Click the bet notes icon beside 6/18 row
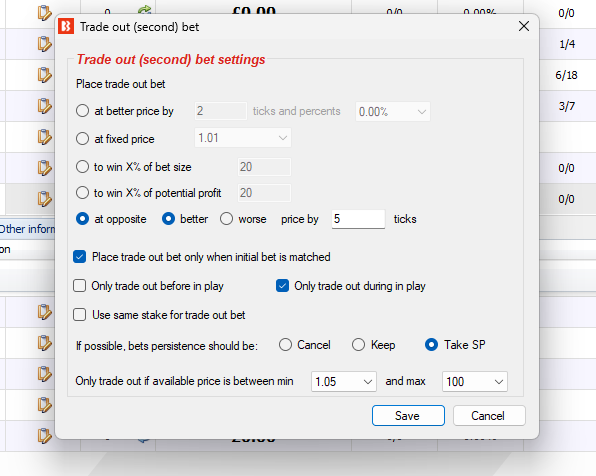This screenshot has height=476, width=596. click(44, 75)
